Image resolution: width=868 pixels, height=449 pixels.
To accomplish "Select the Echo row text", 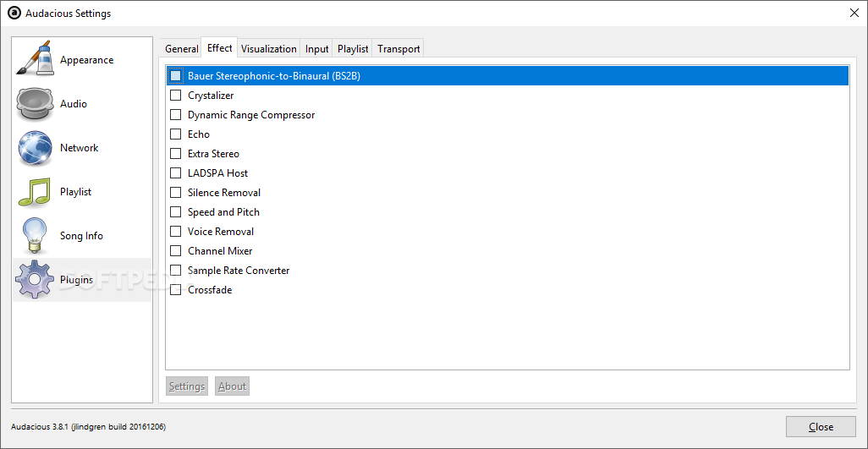I will coord(199,134).
